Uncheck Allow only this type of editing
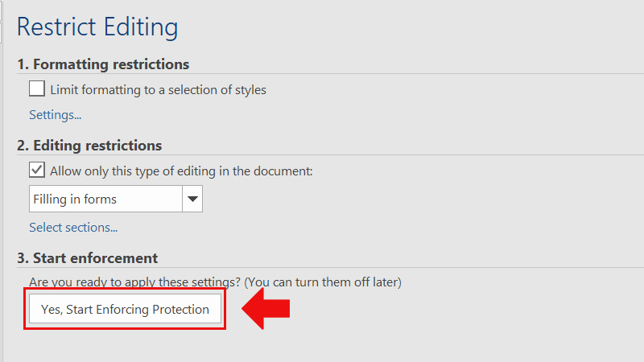Screen dimensions: 644x362 coord(37,171)
